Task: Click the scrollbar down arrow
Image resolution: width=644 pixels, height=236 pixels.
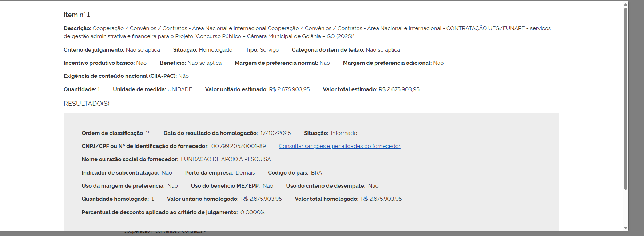Action: pos(625,228)
